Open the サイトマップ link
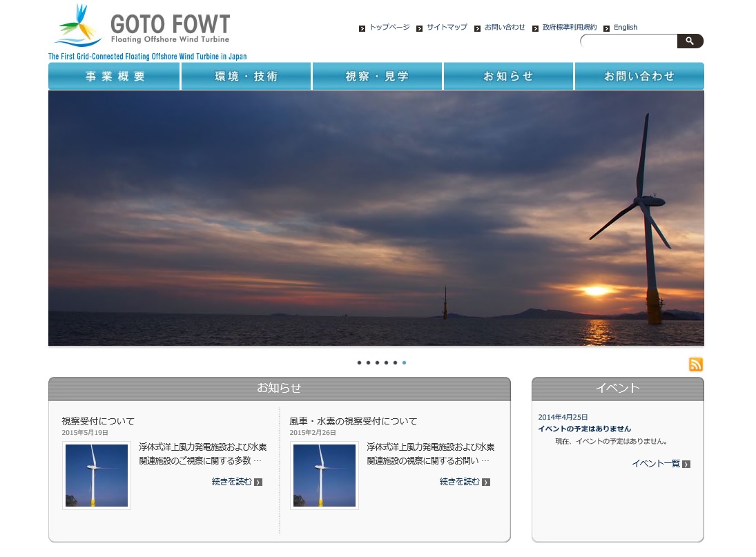Image resolution: width=756 pixels, height=557 pixels. click(x=447, y=28)
